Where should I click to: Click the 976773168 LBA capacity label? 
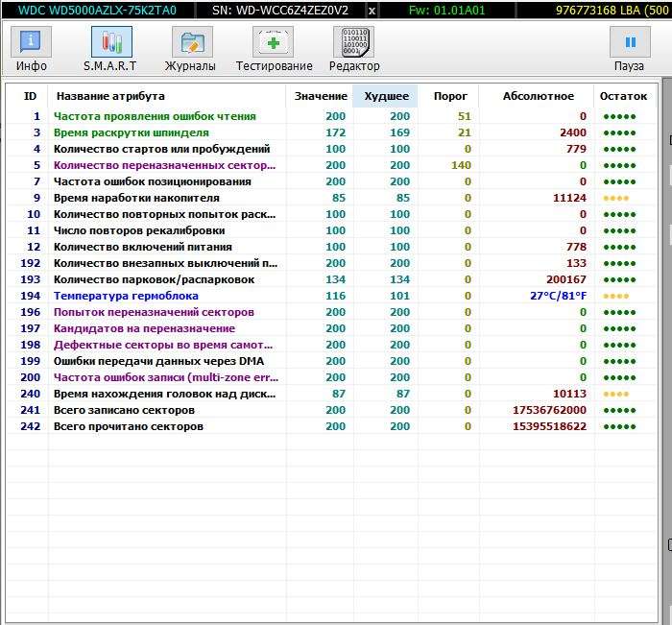pos(612,11)
